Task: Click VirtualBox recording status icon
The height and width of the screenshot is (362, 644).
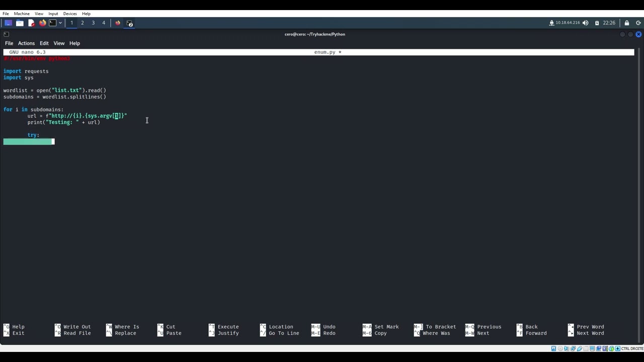Action: 598,348
